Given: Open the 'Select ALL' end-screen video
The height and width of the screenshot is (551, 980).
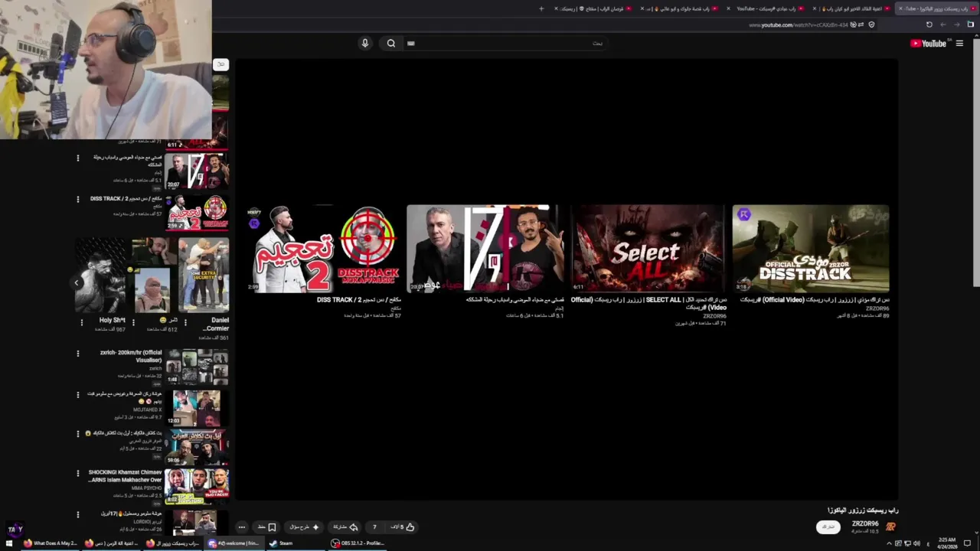Looking at the screenshot, I should 648,249.
